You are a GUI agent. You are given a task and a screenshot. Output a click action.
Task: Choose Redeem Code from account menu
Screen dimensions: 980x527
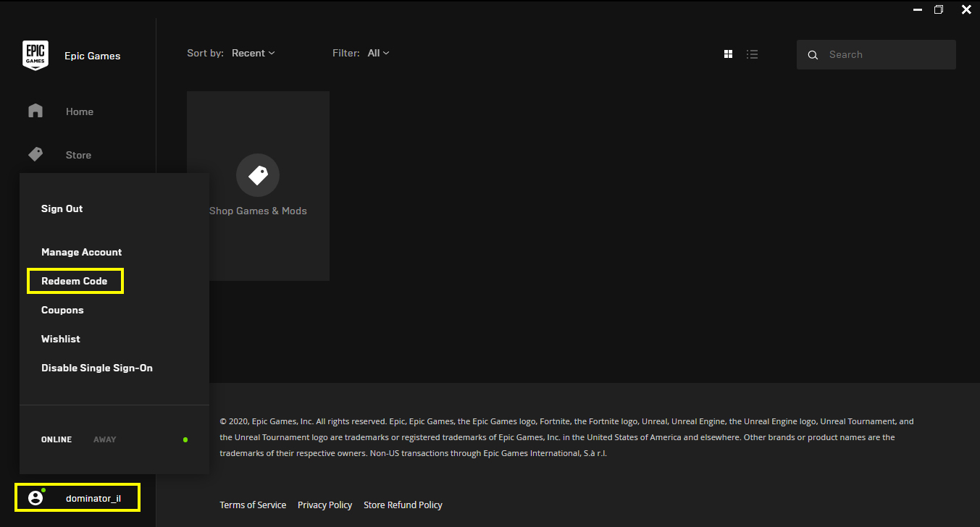tap(75, 281)
